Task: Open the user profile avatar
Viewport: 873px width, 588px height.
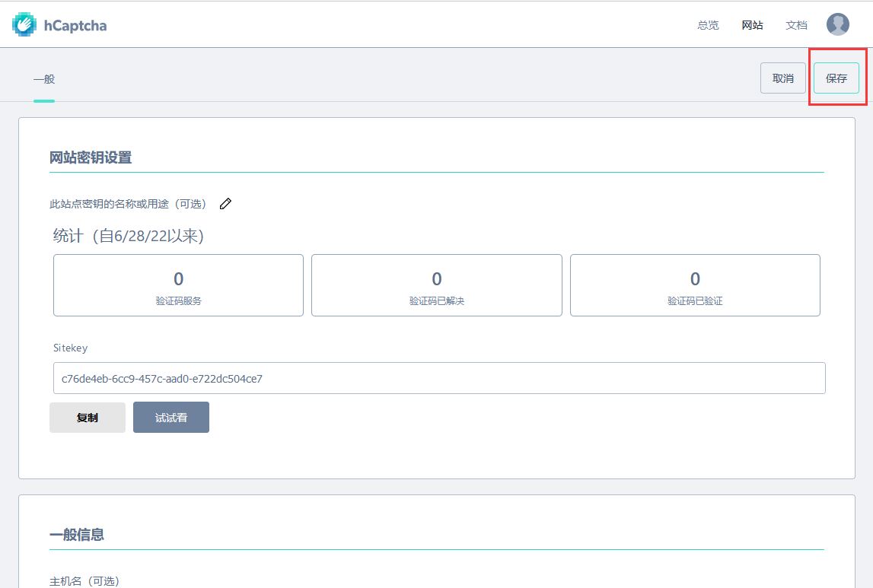Action: point(837,25)
